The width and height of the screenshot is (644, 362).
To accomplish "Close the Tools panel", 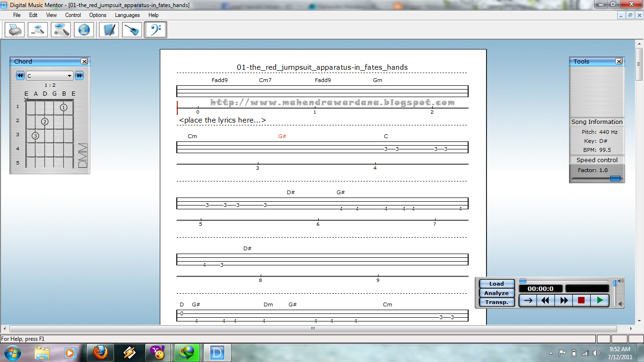I will click(619, 61).
